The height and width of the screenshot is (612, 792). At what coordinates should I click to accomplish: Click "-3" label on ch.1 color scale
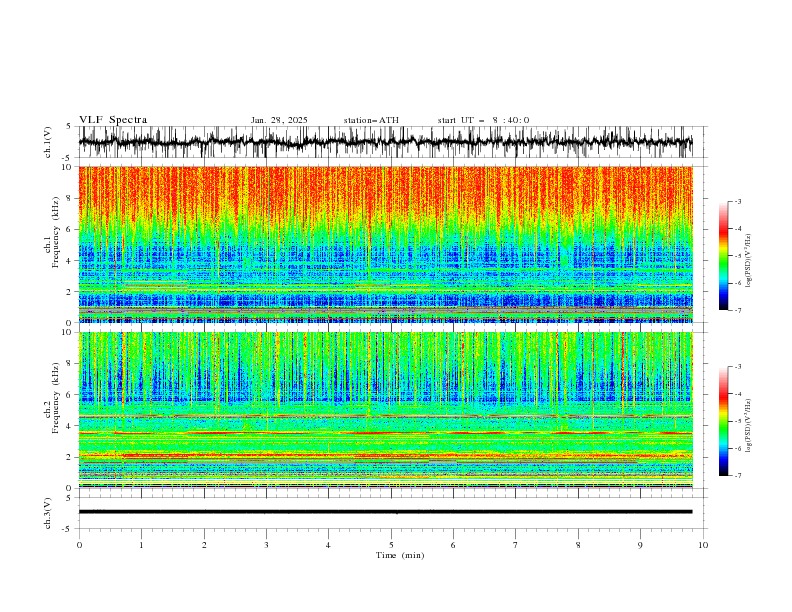coord(738,201)
